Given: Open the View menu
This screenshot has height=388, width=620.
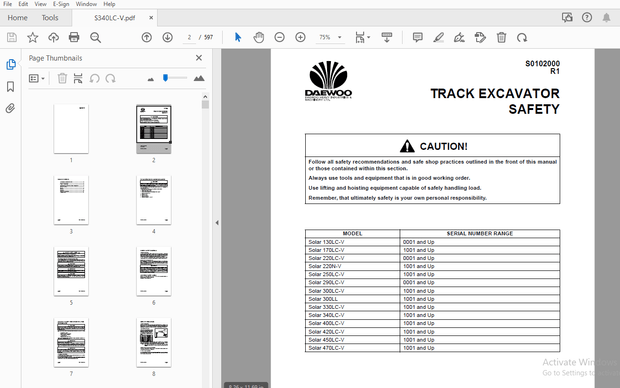Looking at the screenshot, I should point(40,4).
